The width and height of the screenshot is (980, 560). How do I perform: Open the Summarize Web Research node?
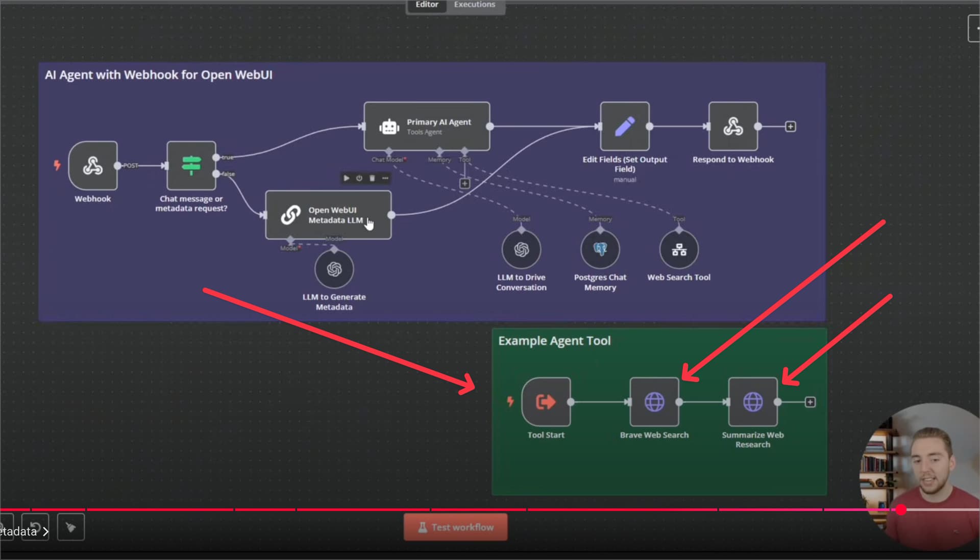753,402
